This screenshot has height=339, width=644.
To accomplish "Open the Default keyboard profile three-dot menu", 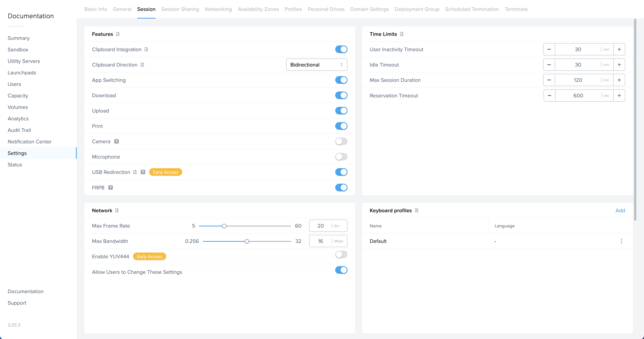I will [x=621, y=241].
